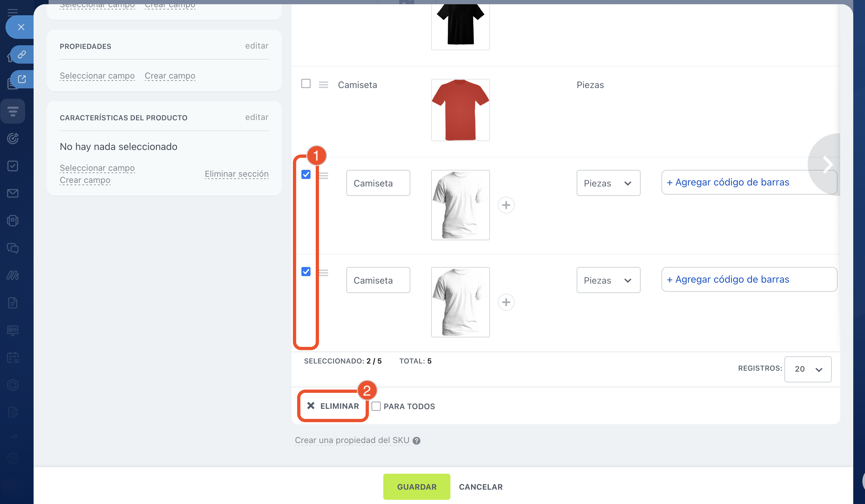Click Eliminar sección link

coord(236,174)
